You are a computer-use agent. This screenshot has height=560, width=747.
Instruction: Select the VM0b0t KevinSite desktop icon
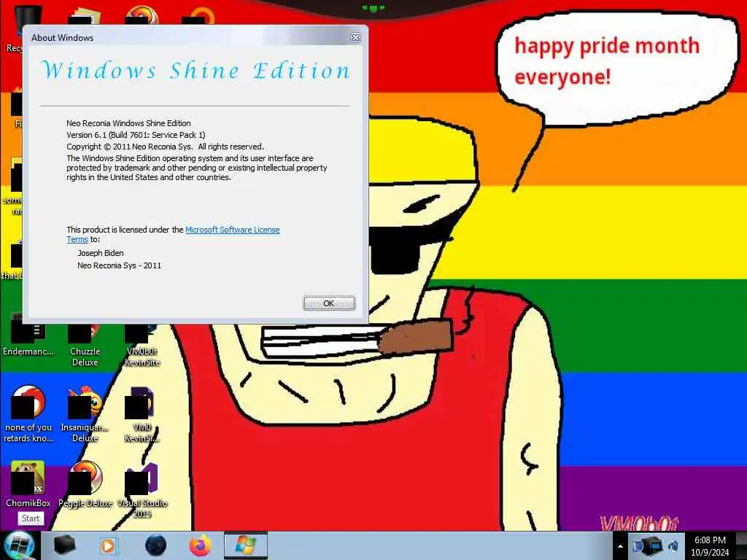(142, 344)
